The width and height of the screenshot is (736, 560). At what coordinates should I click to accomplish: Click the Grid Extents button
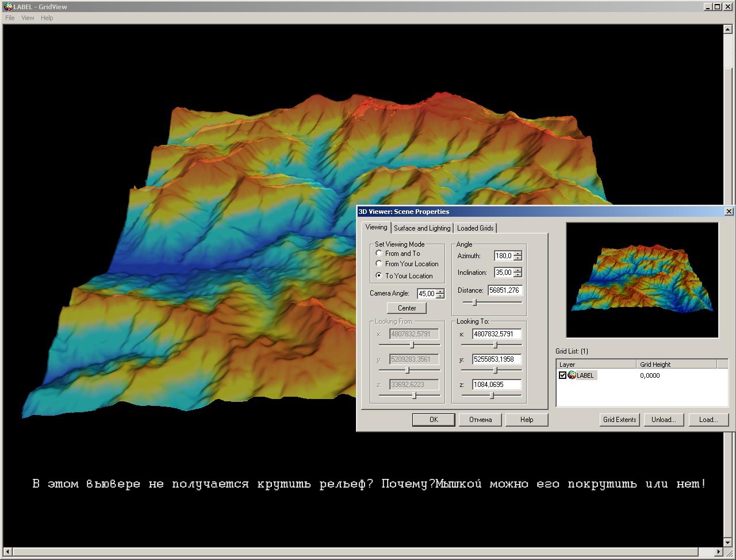pos(619,420)
